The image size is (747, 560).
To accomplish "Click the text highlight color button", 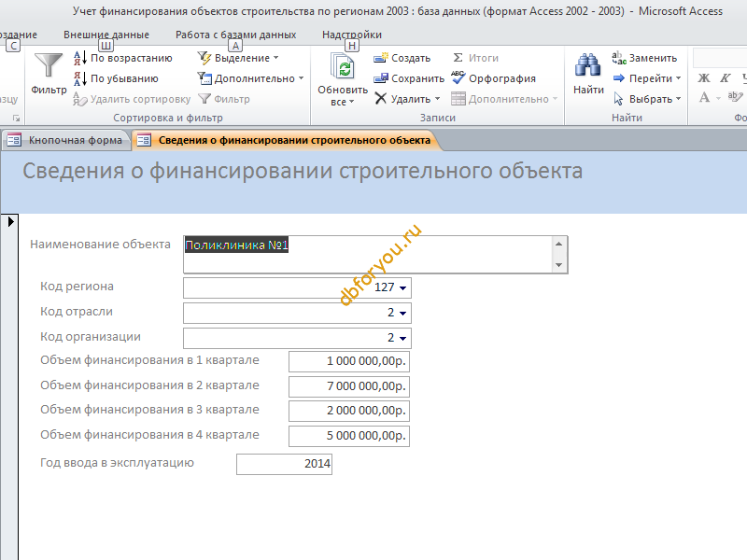I will coord(735,98).
